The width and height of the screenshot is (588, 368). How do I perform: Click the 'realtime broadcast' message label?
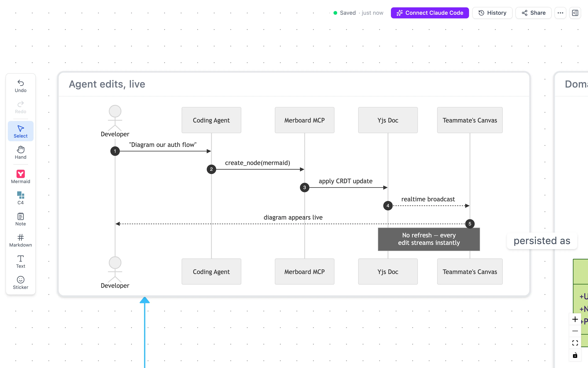[428, 199]
